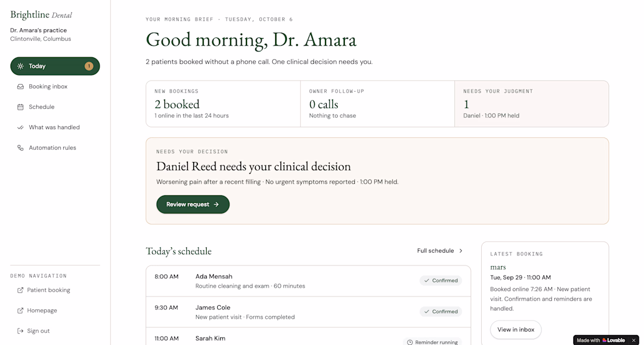
Task: Click the sun icon beside Today
Action: 20,66
